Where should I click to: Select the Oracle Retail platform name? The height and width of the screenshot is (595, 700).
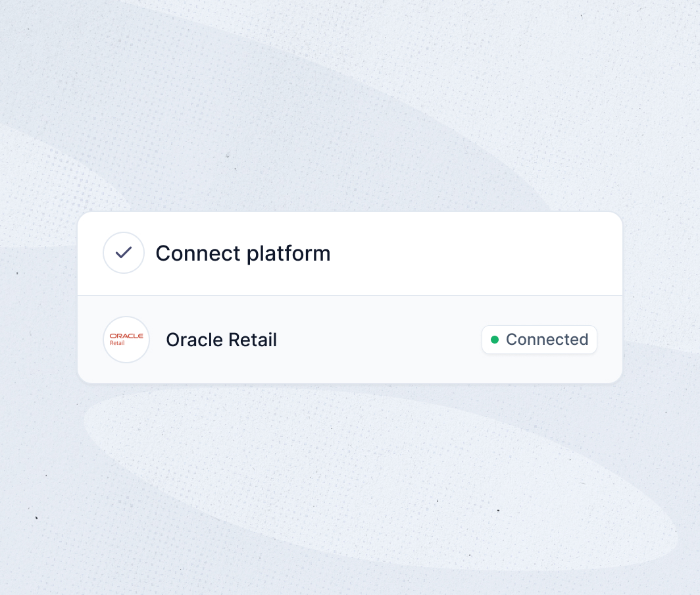pyautogui.click(x=222, y=340)
